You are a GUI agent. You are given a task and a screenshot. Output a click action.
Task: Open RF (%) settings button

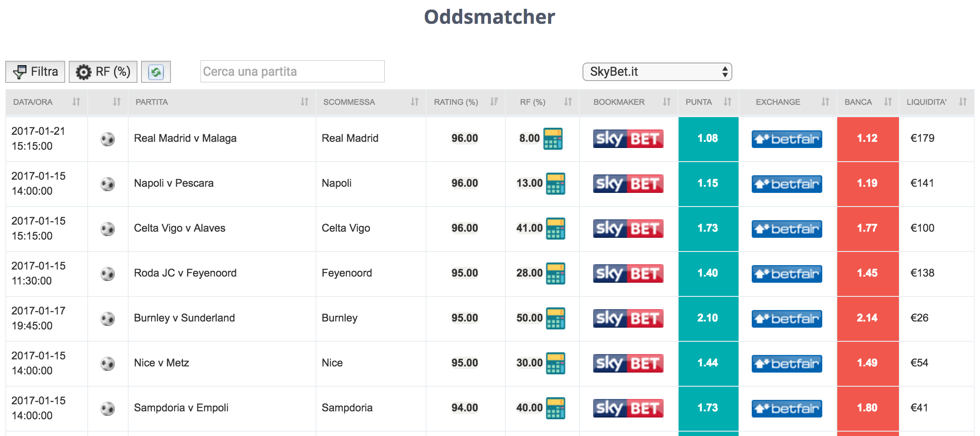[x=103, y=72]
